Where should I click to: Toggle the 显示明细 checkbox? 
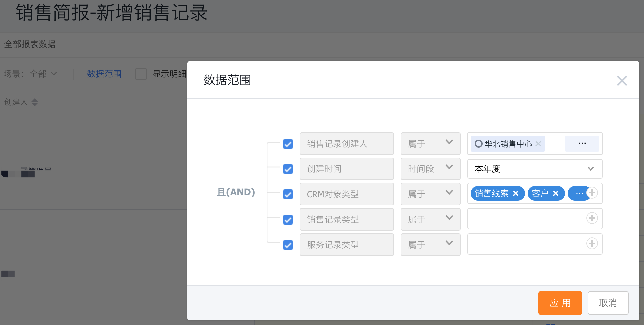141,74
